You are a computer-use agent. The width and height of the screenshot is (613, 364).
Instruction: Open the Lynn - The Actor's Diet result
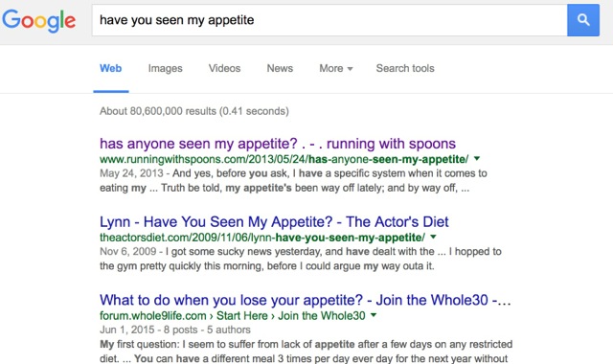point(274,221)
